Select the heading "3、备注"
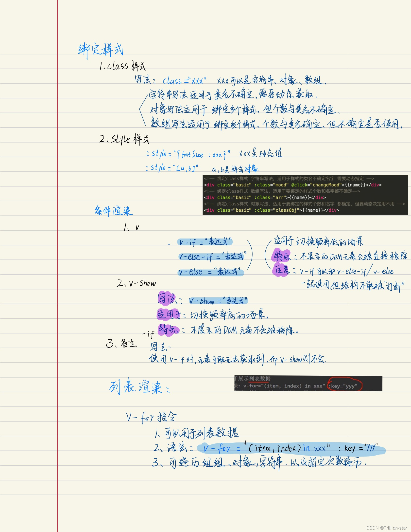411x532 pixels. [121, 343]
